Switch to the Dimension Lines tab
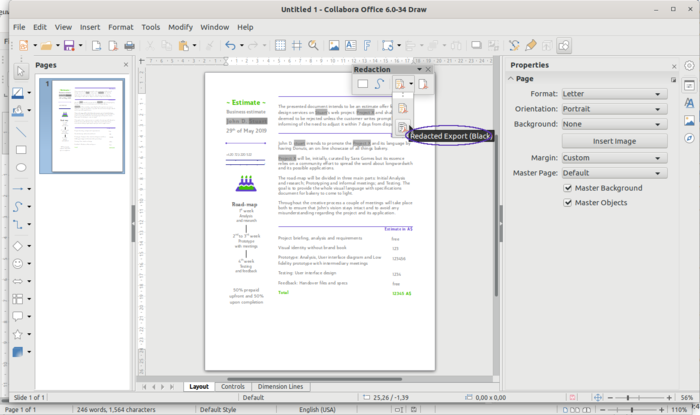This screenshot has width=700, height=415. (x=282, y=386)
